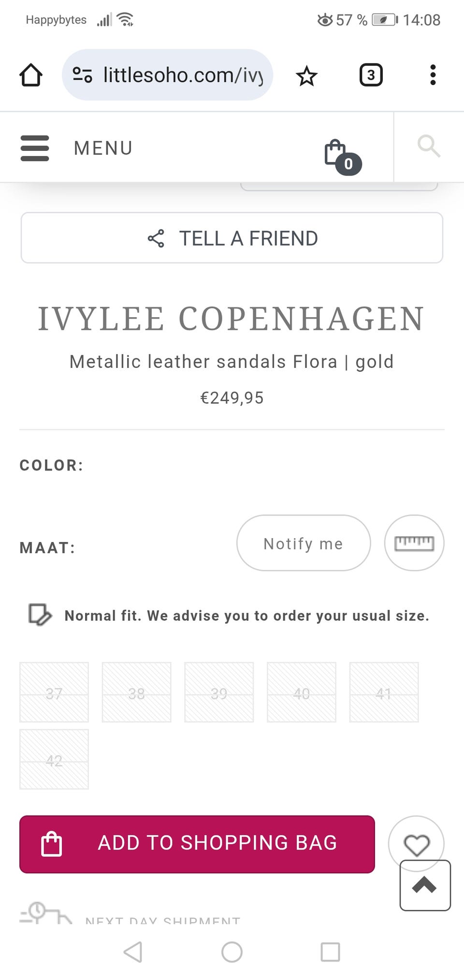Open the hamburger menu icon
This screenshot has width=464, height=980.
35,148
